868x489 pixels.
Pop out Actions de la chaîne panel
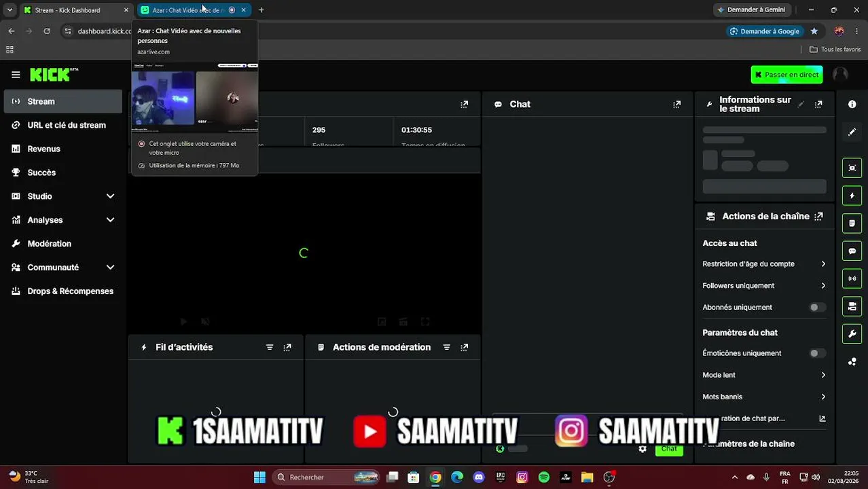point(818,217)
